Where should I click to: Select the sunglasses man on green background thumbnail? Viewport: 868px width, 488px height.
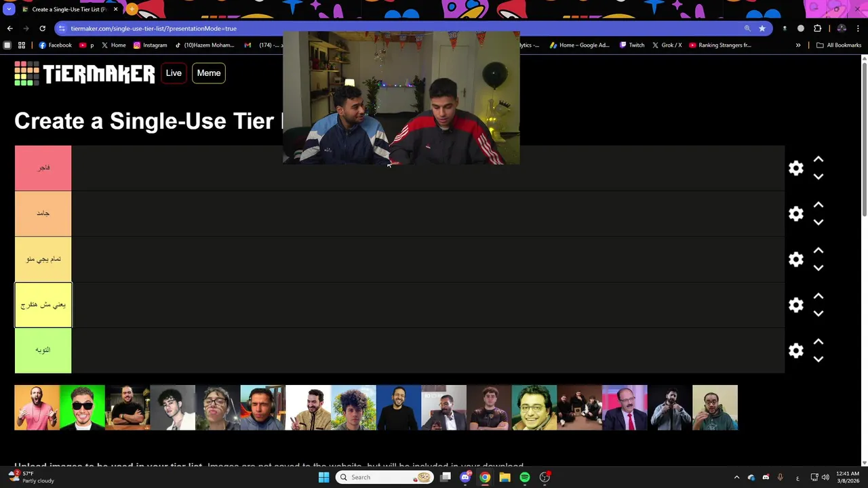82,407
